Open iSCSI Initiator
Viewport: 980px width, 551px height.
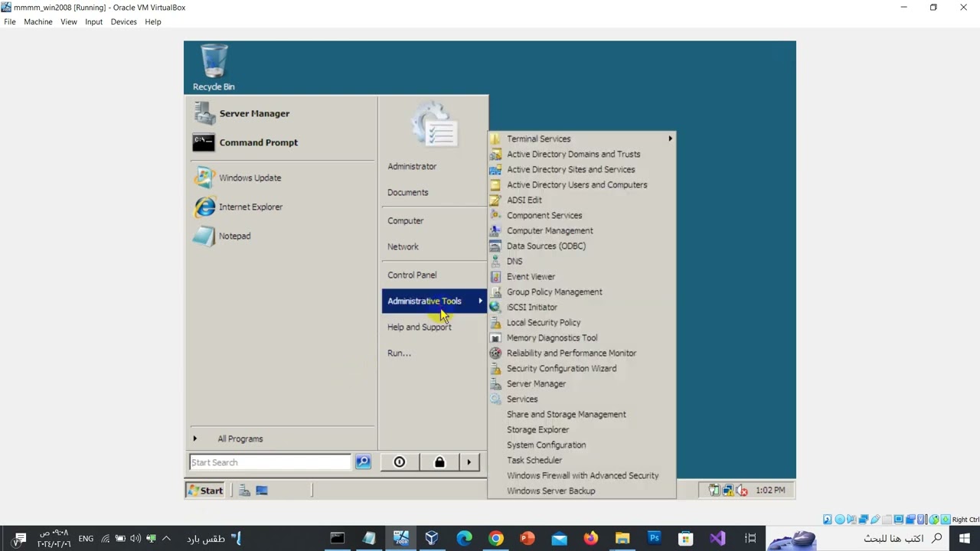coord(582,307)
